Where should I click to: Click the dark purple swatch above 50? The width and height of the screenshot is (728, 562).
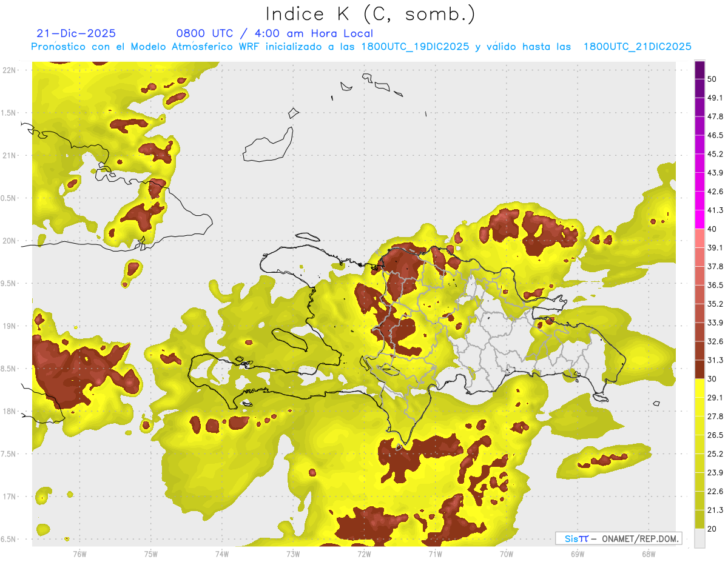[699, 70]
